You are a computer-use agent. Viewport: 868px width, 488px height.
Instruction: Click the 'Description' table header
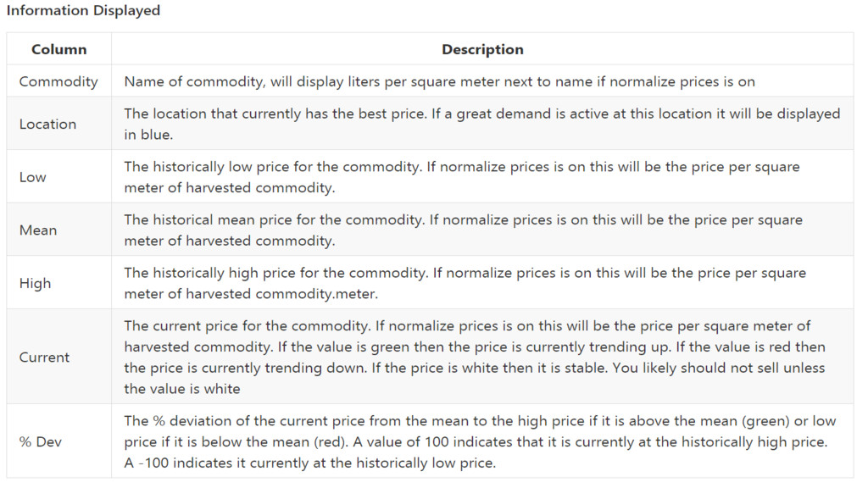[482, 49]
